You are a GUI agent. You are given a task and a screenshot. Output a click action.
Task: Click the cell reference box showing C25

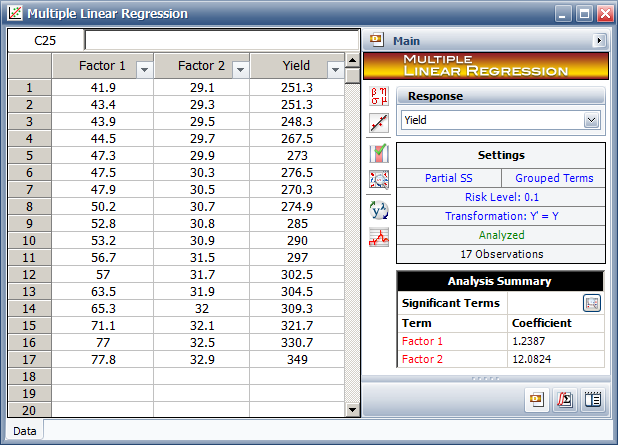pos(45,40)
